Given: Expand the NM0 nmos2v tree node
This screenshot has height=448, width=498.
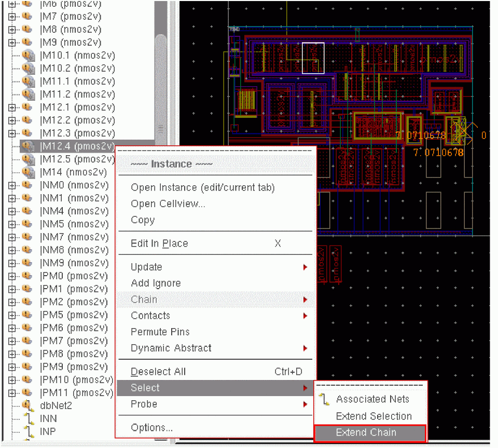Looking at the screenshot, I should pyautogui.click(x=13, y=185).
